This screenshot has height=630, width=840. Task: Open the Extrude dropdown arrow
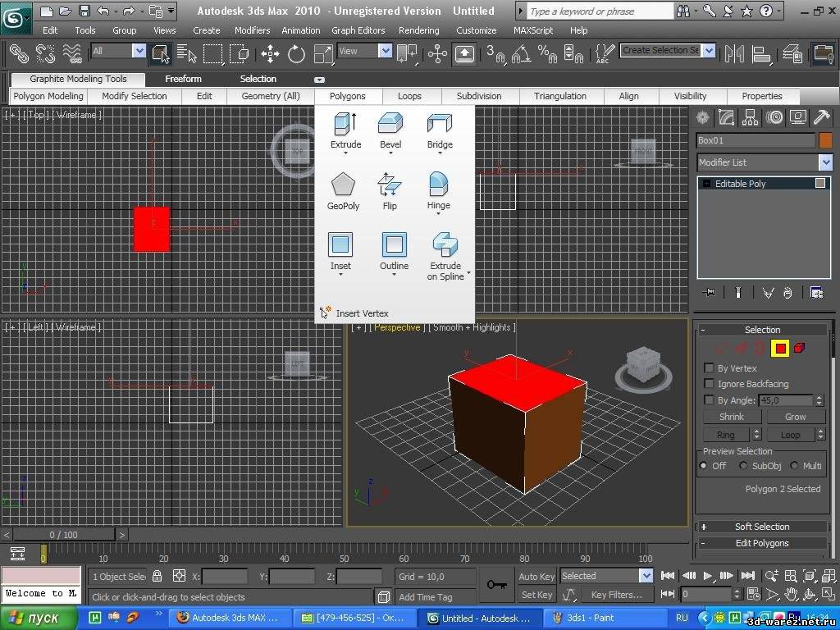[345, 153]
